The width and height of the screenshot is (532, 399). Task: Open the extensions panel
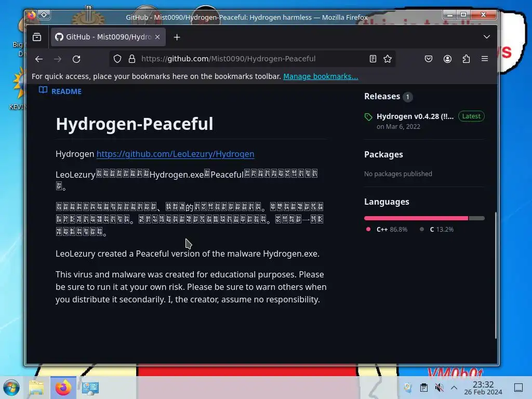tap(466, 59)
